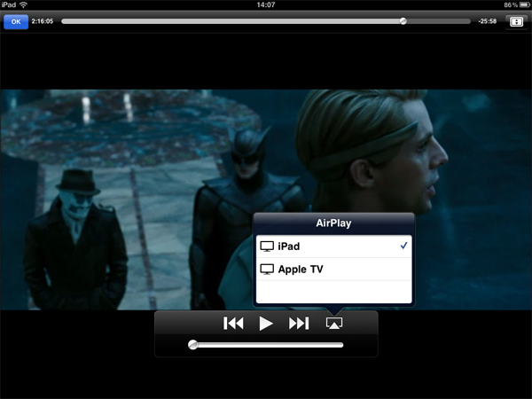Click the checkmark beside iPad
Viewport: 532px width, 399px height.
point(403,246)
